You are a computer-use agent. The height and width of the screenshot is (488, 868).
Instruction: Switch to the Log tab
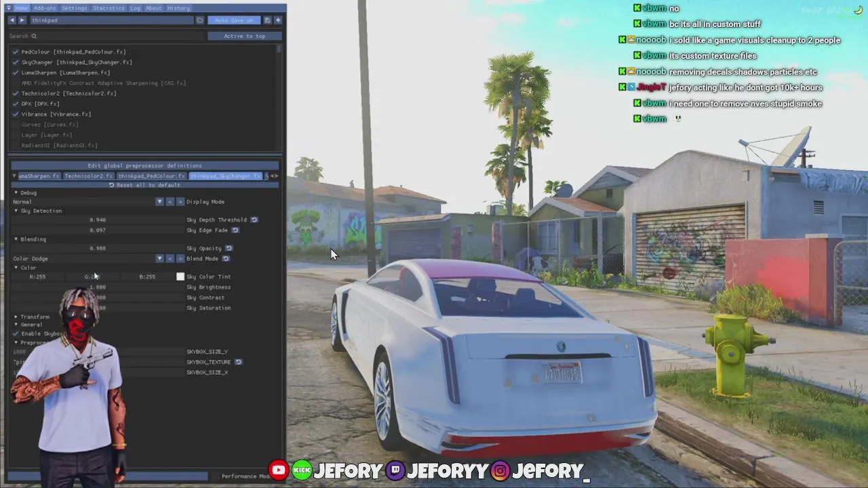pos(135,8)
